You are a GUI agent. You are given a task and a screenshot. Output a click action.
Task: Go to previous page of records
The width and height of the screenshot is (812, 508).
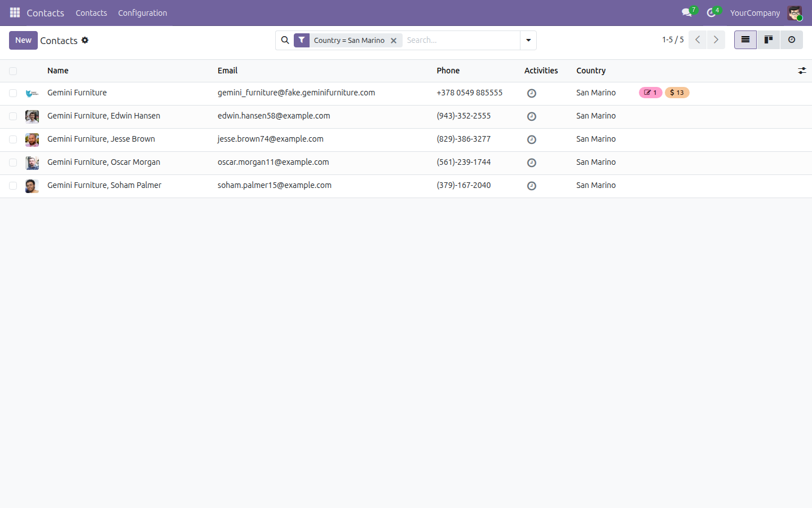click(x=698, y=40)
